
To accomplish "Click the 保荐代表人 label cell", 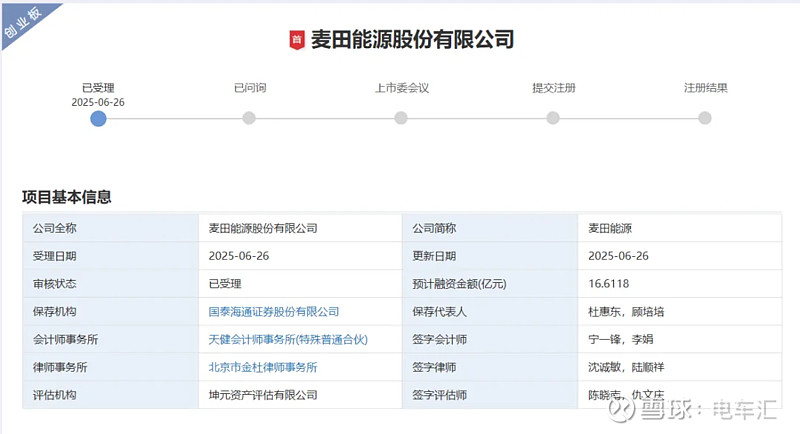I will pos(490,312).
